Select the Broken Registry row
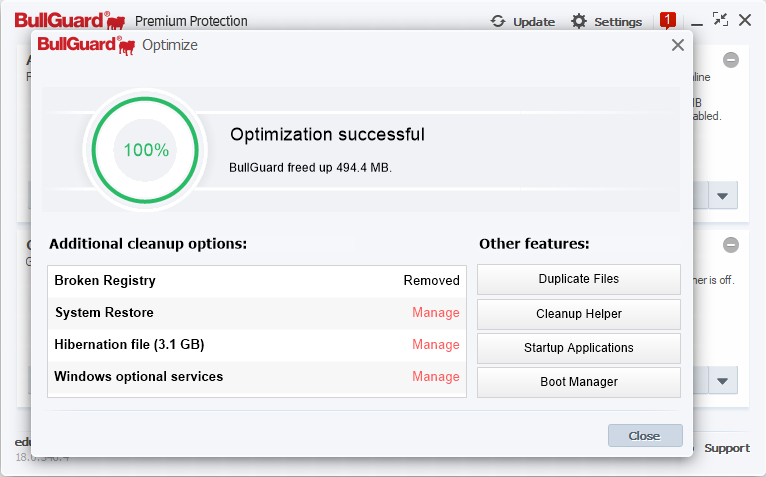This screenshot has width=766, height=477. [256, 281]
